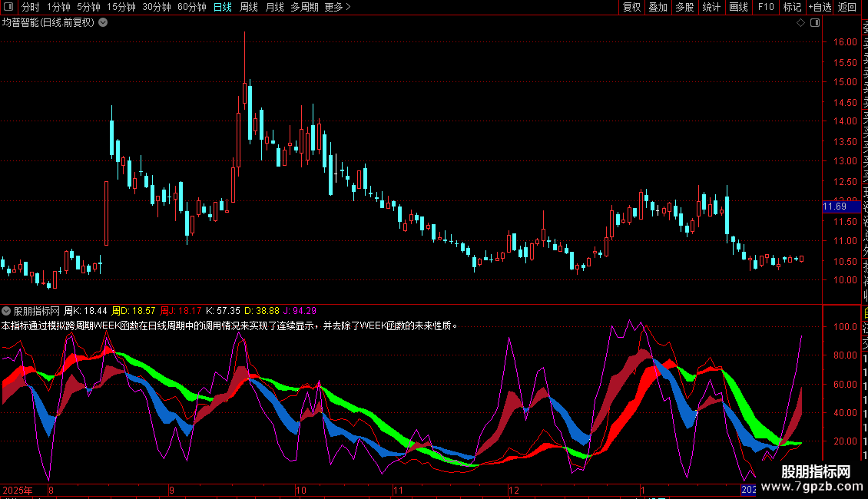The image size is (868, 499).
Task: Click the highlighted date marker on timeline
Action: pos(748,490)
